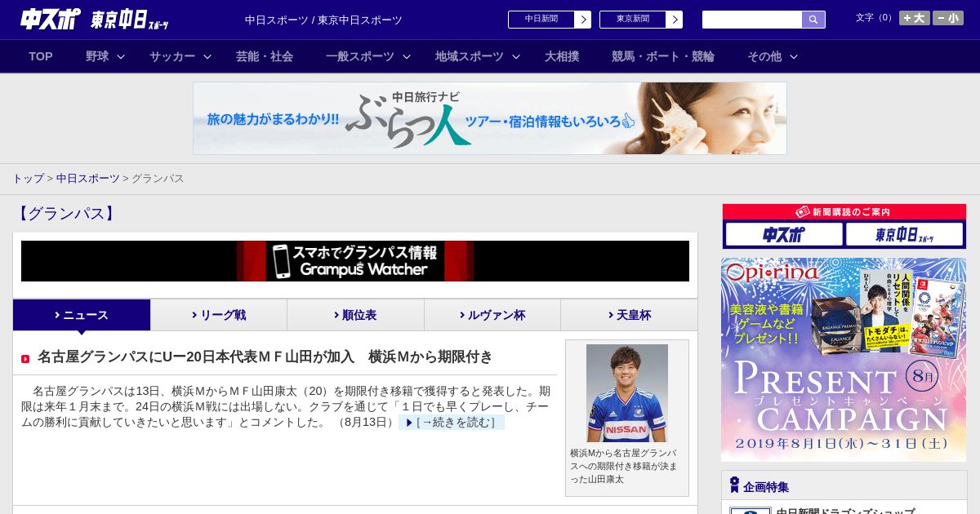
Task: Increase font size with +大 button
Action: click(x=915, y=18)
